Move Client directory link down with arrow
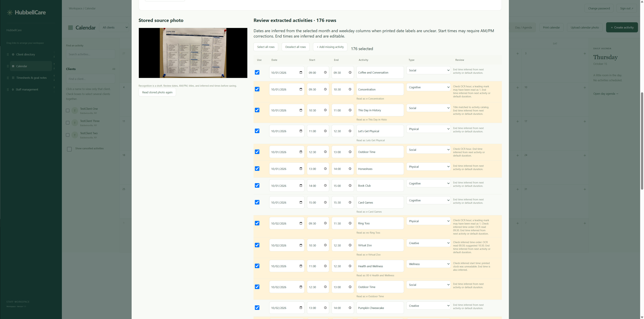644x319 pixels. coord(54,57)
